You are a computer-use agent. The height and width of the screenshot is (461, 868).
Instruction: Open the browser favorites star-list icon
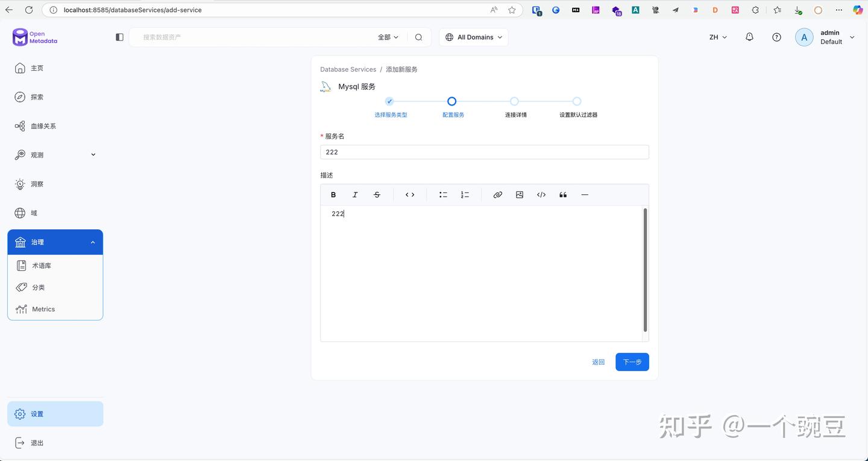tap(777, 10)
